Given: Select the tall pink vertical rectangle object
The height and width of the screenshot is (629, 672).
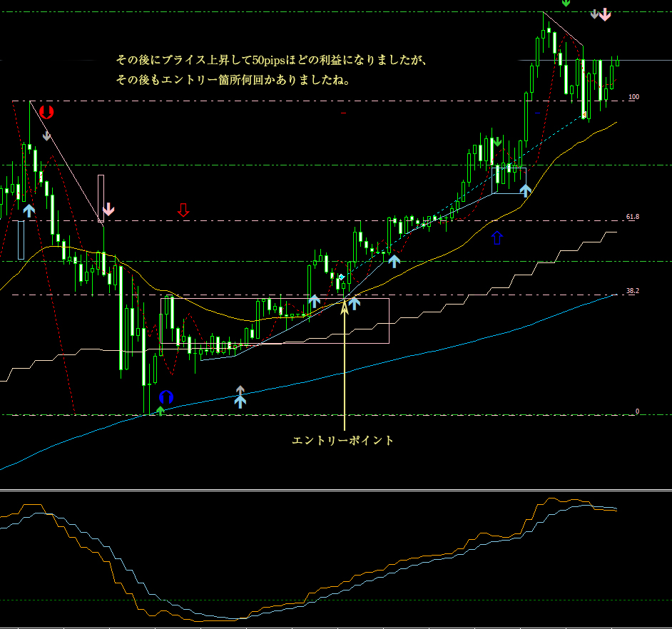Looking at the screenshot, I should coord(101,198).
